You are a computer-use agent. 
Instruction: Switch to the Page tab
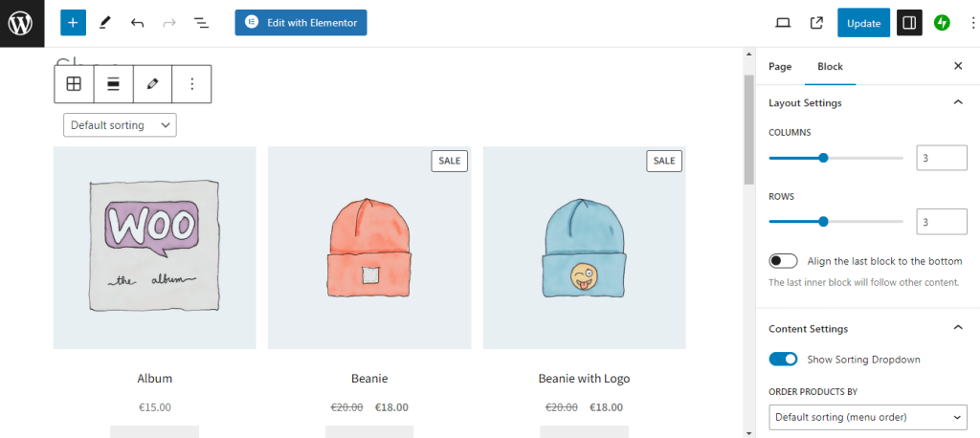[x=780, y=66]
